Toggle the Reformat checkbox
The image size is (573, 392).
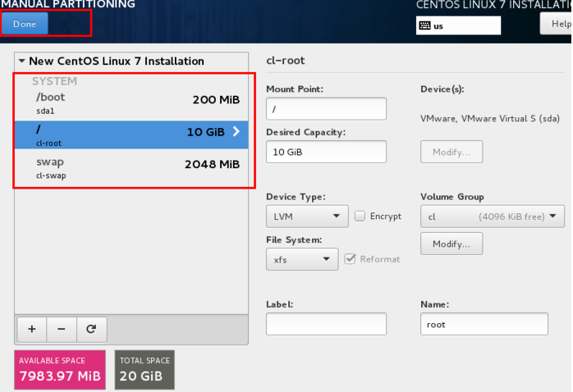pyautogui.click(x=350, y=259)
